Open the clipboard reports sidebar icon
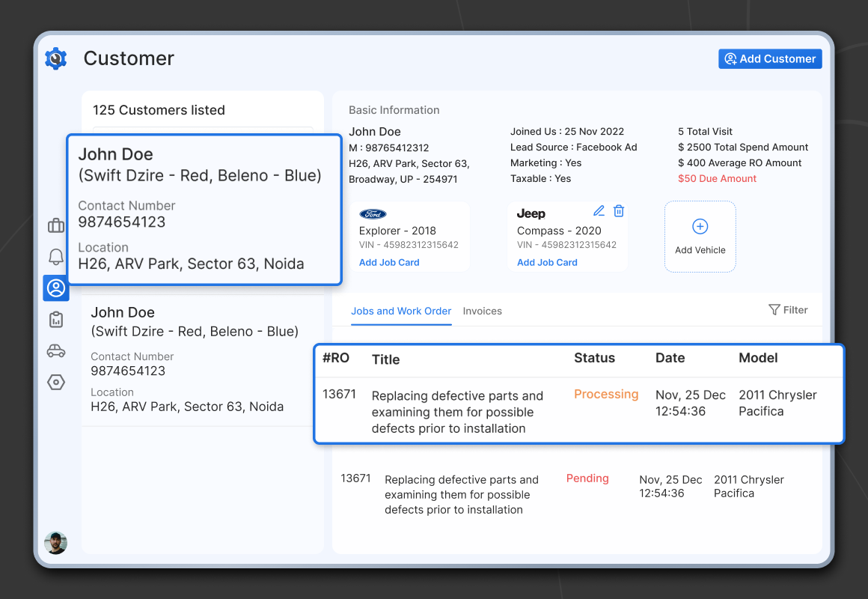Image resolution: width=868 pixels, height=599 pixels. [x=56, y=320]
